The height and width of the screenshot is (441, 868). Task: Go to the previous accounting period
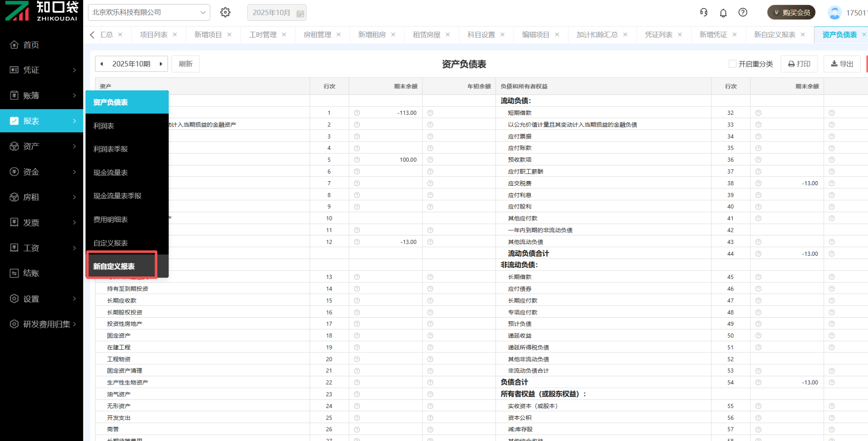(x=102, y=64)
